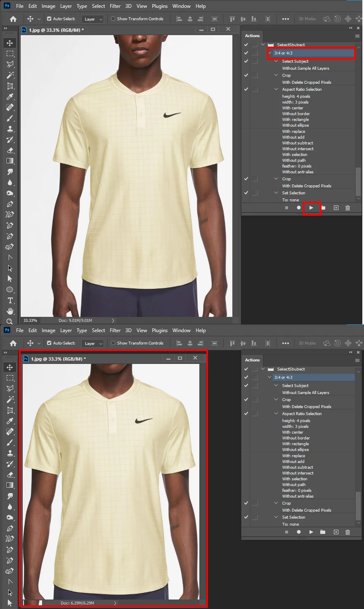Click align left edges icon in upper options bar
This screenshot has height=609, width=364.
(x=179, y=19)
